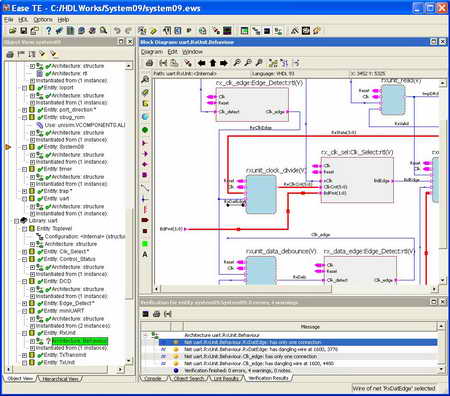This screenshot has width=450, height=396.
Task: Select the green circle tool in diagram palette
Action: pos(145,130)
